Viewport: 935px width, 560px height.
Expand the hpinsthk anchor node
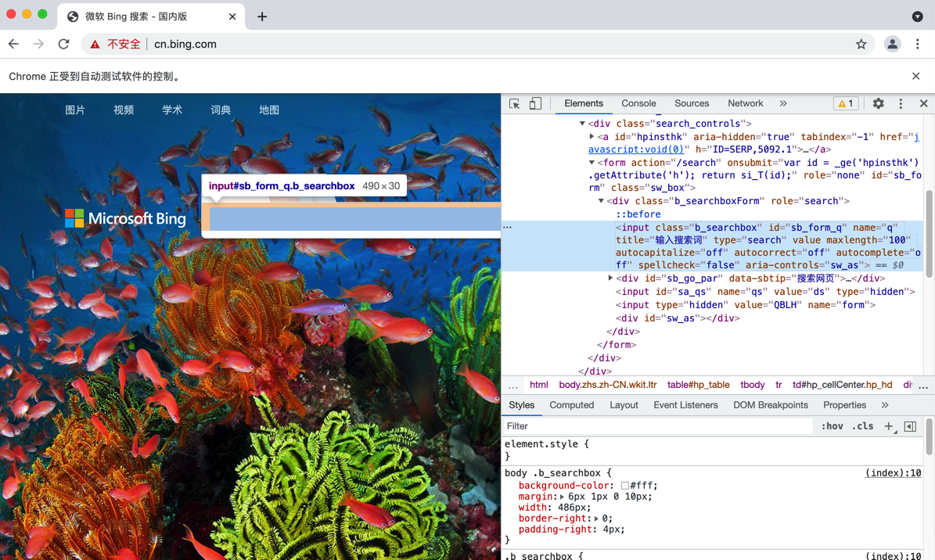[592, 137]
